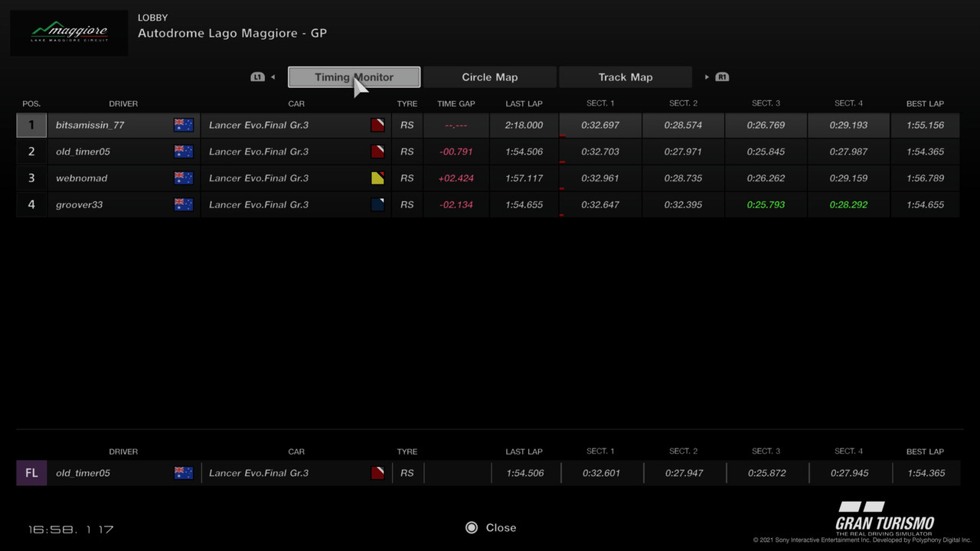Click the Gran Turismo logo

coord(885,520)
